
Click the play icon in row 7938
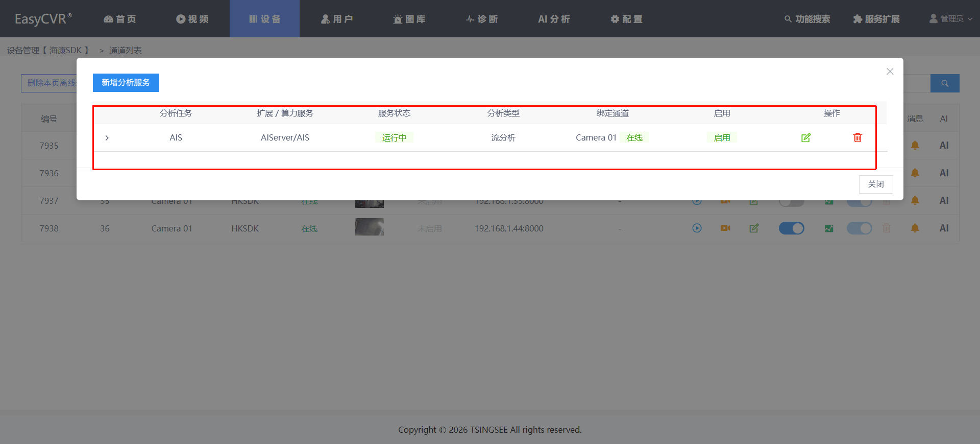coord(697,228)
